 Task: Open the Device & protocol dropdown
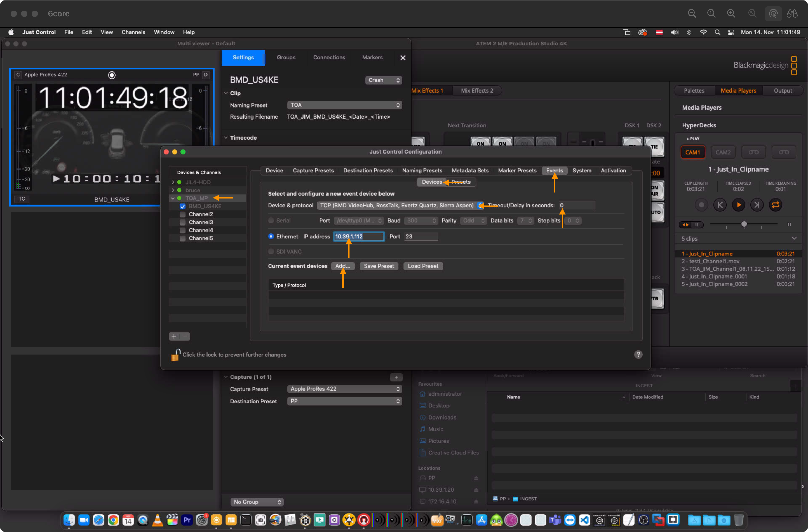tap(400, 205)
